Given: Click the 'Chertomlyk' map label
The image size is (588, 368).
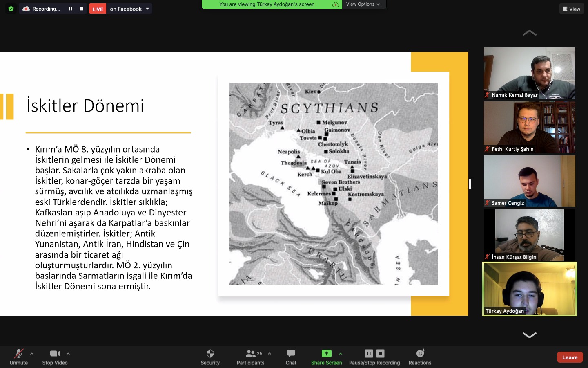Looking at the screenshot, I should coord(333,144).
